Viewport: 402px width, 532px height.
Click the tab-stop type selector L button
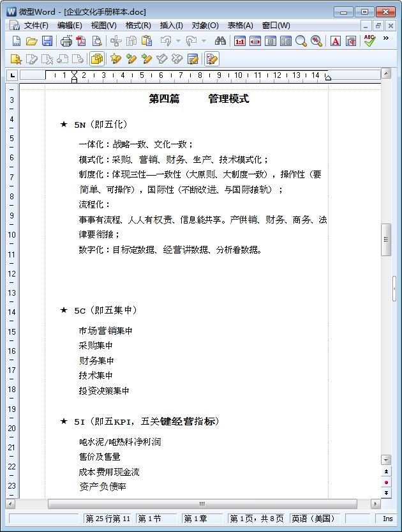pyautogui.click(x=12, y=75)
